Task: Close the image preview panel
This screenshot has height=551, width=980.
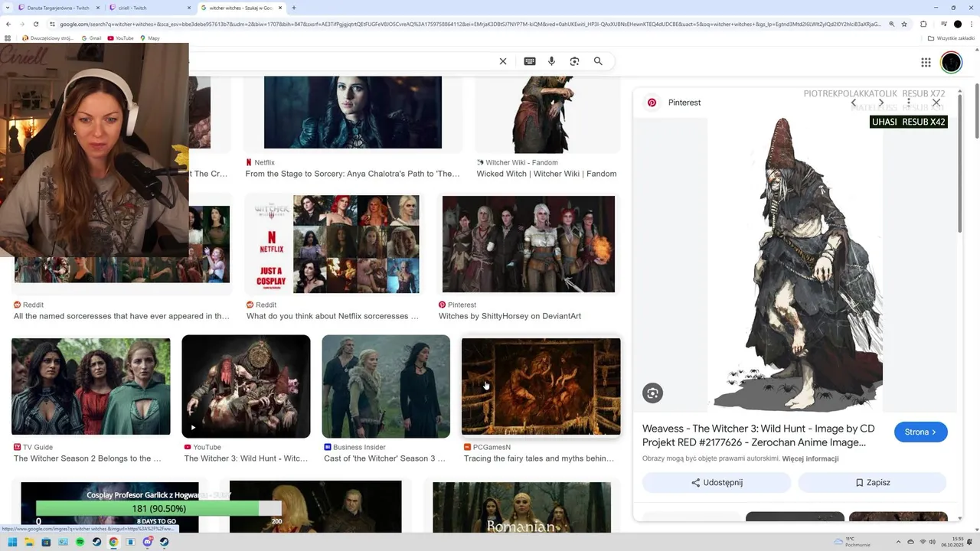Action: pyautogui.click(x=936, y=103)
